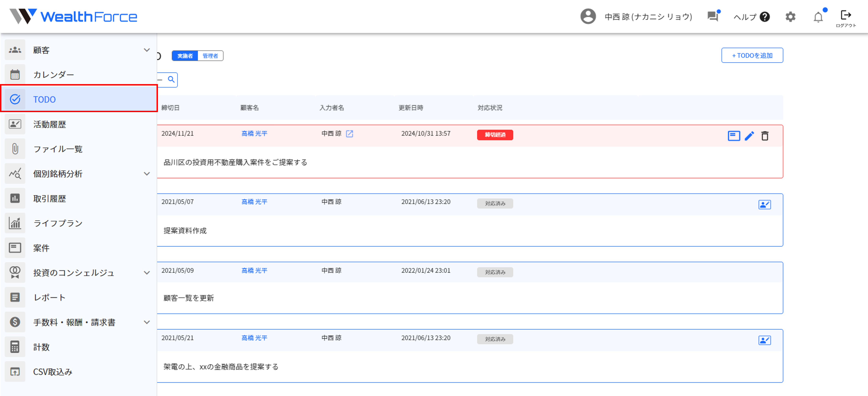This screenshot has width=868, height=396.
Task: Open the カレンダー menu item
Action: click(53, 75)
